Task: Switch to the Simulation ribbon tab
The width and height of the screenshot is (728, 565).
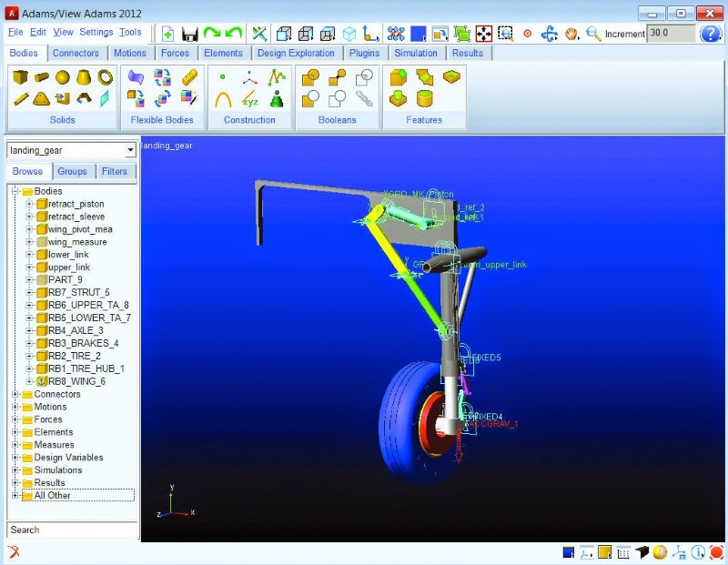Action: (416, 53)
